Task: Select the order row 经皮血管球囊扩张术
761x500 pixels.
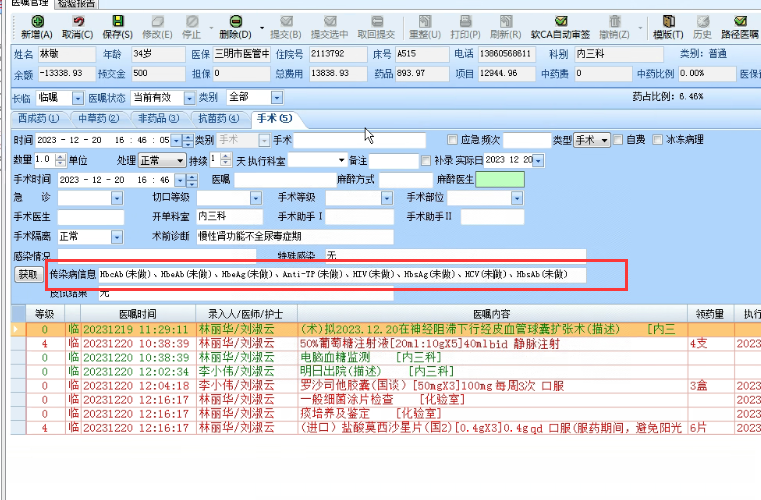Action: pos(386,330)
